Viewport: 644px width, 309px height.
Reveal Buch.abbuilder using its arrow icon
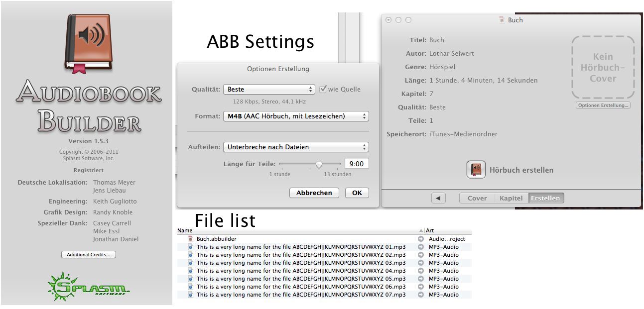421,239
